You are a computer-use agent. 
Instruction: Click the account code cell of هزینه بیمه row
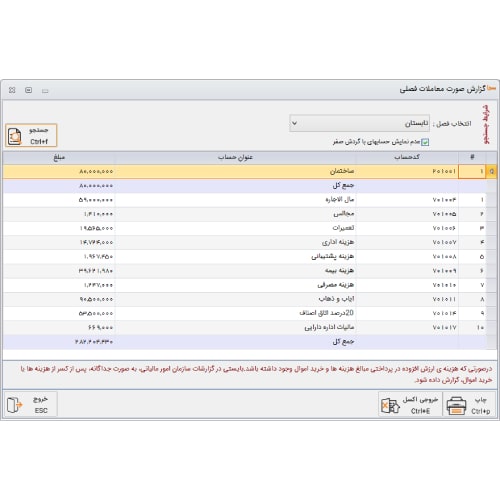pyautogui.click(x=407, y=271)
